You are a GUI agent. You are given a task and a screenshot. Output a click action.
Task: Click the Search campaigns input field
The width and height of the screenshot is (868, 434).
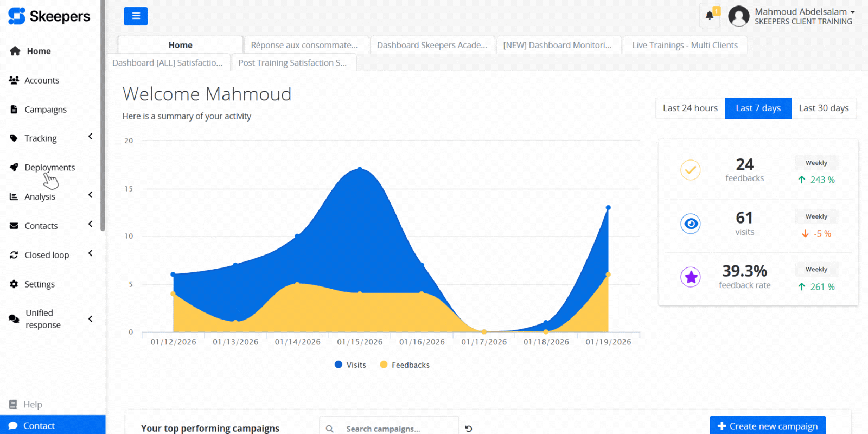pos(396,429)
